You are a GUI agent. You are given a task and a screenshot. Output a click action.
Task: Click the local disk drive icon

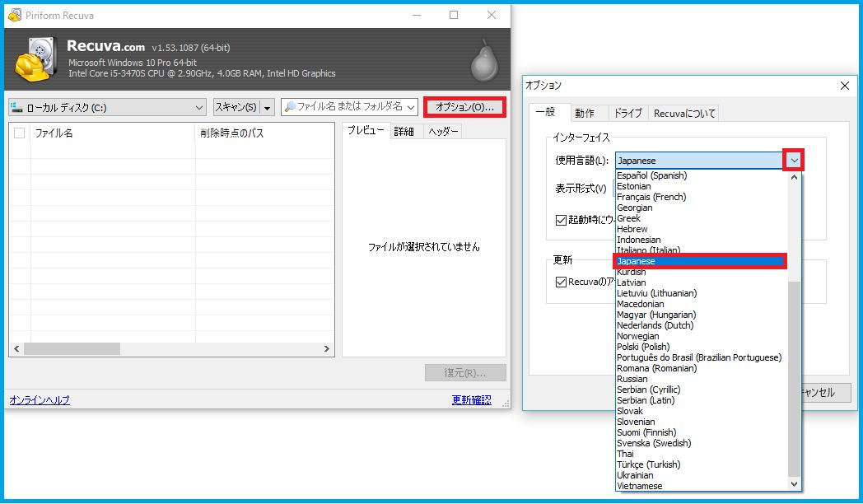[x=16, y=107]
